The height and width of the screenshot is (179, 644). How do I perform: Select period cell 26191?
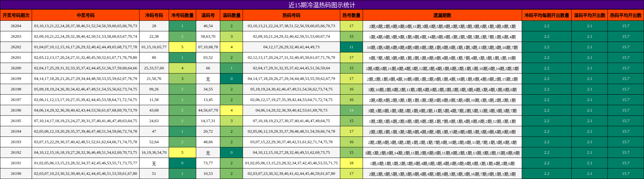point(16,163)
